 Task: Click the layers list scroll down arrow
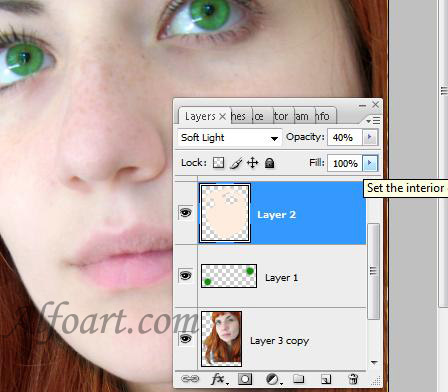point(374,362)
